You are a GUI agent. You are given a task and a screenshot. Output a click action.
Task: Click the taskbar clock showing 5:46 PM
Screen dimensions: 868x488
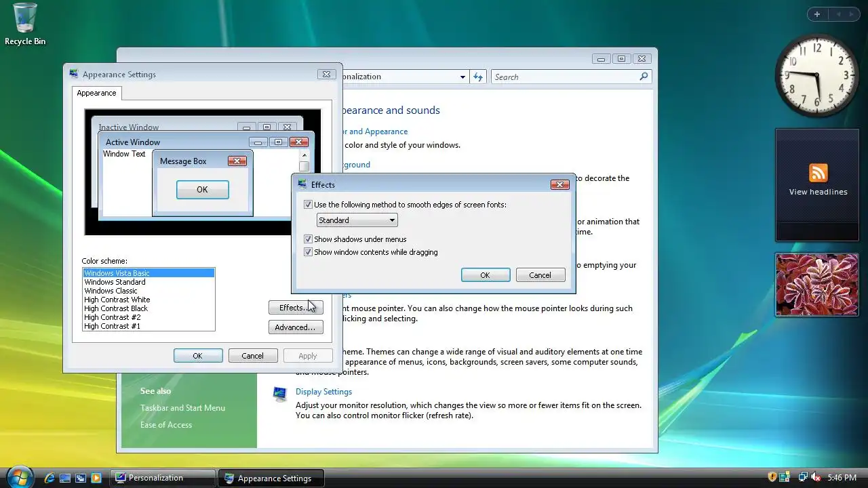point(842,478)
